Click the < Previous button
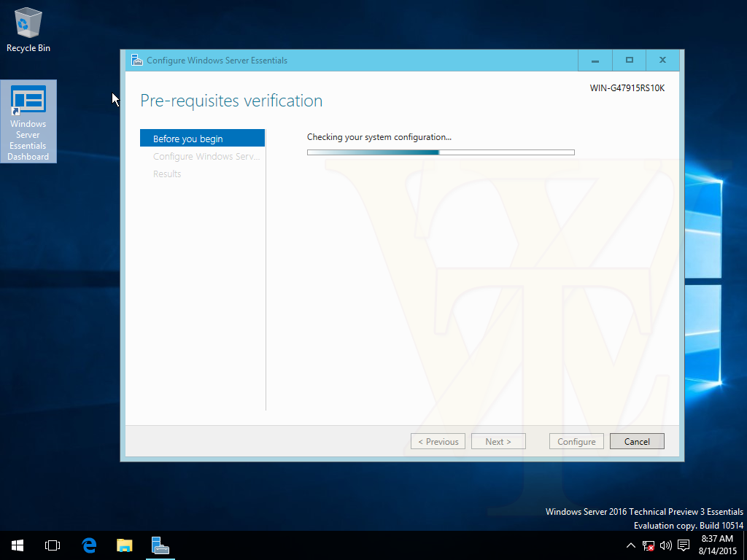The image size is (747, 560). [x=438, y=441]
